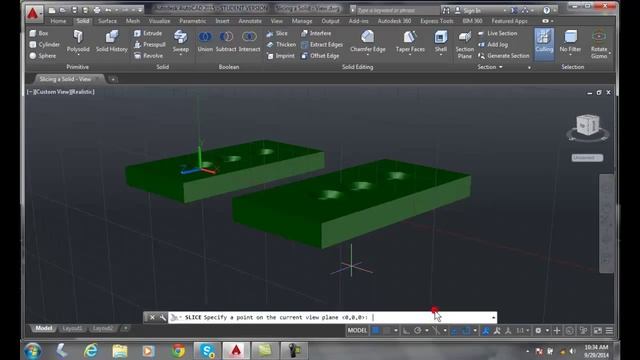Toggle the Culling selection option
Screen dimensions: 640x360
544,43
